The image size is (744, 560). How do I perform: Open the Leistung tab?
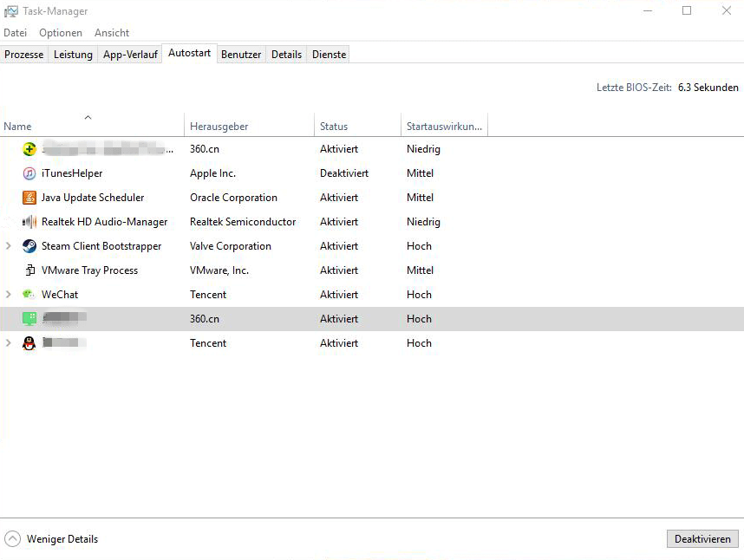[73, 55]
